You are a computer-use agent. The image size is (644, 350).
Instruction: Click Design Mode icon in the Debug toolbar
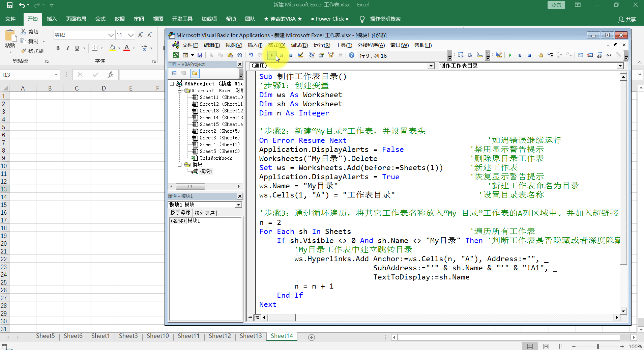coord(499,55)
